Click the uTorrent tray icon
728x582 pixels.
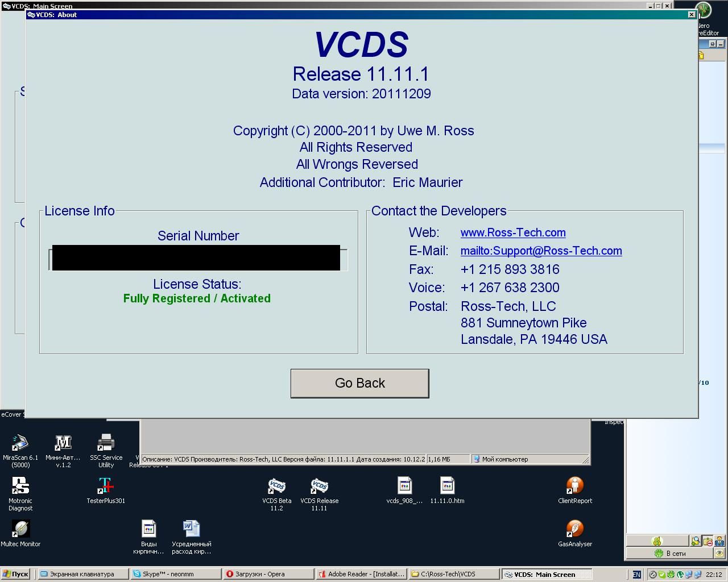[680, 575]
